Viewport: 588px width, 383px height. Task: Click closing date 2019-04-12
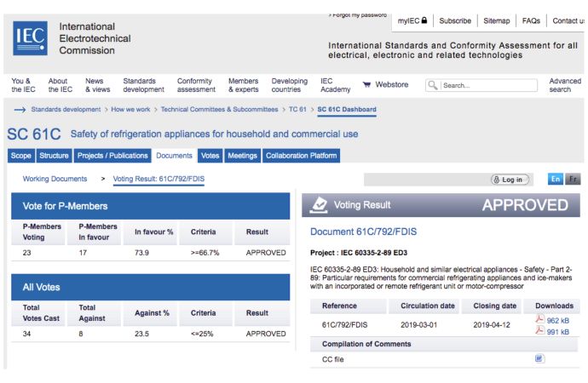(x=491, y=324)
